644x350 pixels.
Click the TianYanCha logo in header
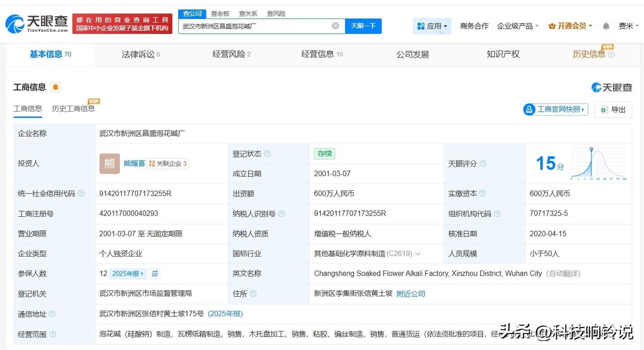pyautogui.click(x=36, y=23)
